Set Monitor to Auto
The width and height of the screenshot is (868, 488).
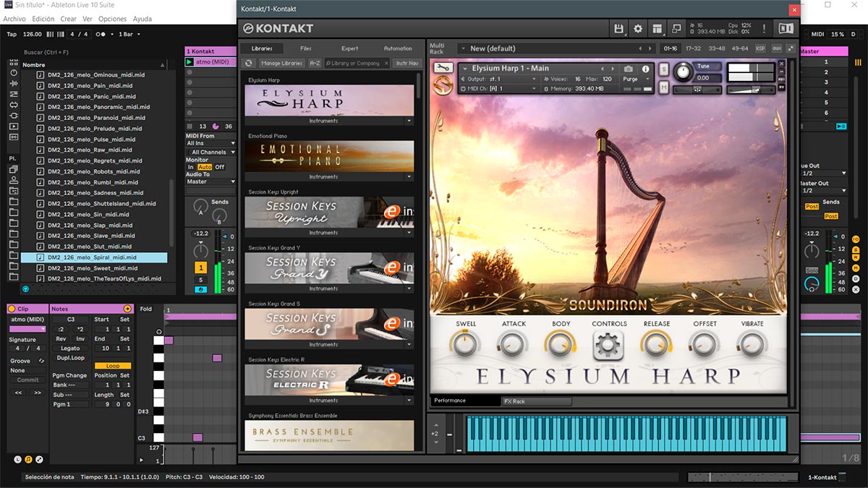point(205,167)
